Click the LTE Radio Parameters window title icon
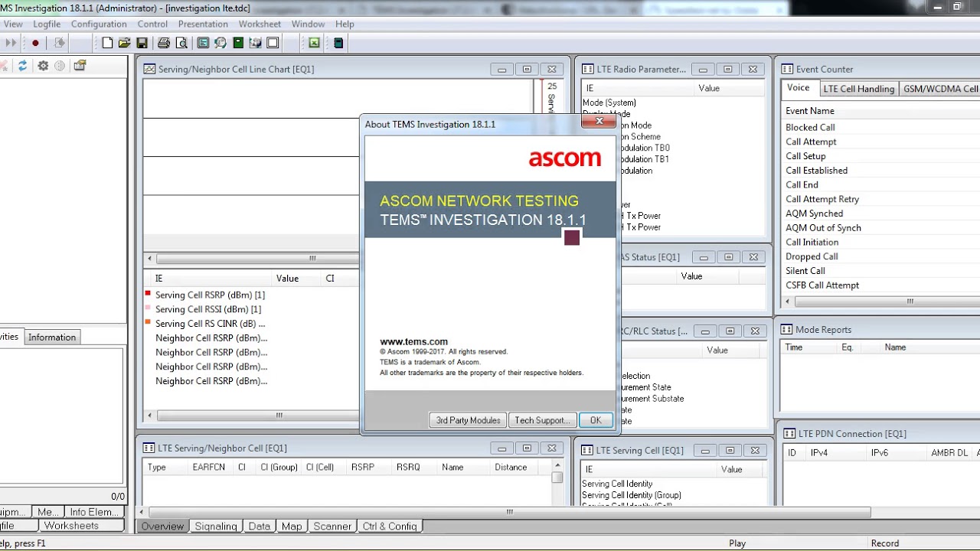The height and width of the screenshot is (551, 980). click(x=588, y=69)
